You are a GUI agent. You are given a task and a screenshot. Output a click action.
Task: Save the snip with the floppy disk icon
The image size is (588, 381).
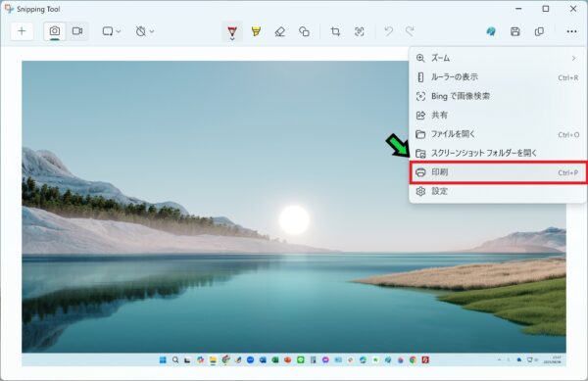515,32
